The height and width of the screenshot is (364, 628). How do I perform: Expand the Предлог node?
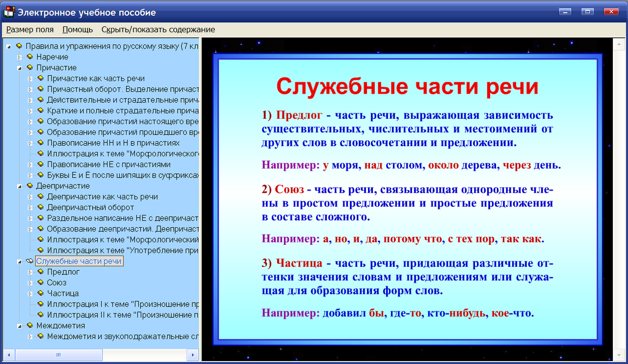[x=31, y=271]
